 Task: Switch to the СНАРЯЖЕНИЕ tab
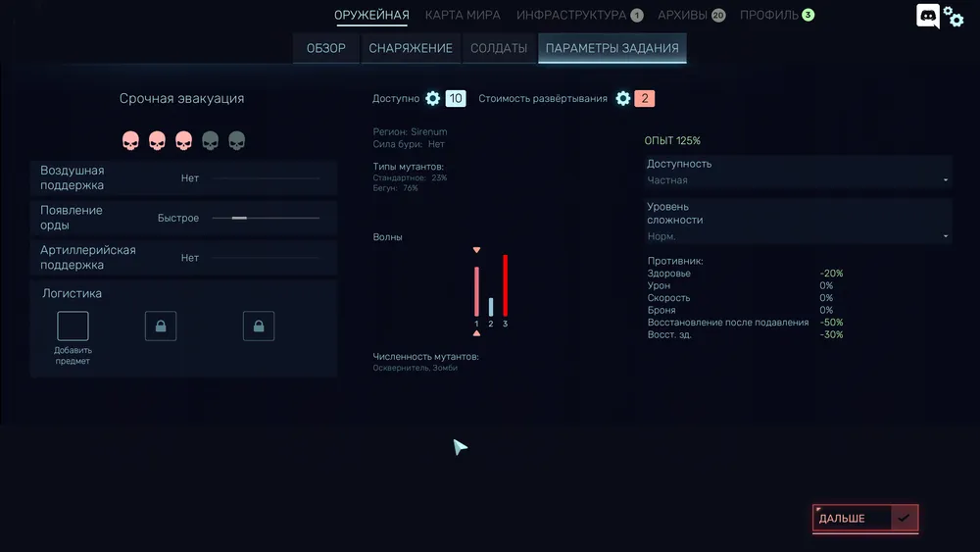411,49
